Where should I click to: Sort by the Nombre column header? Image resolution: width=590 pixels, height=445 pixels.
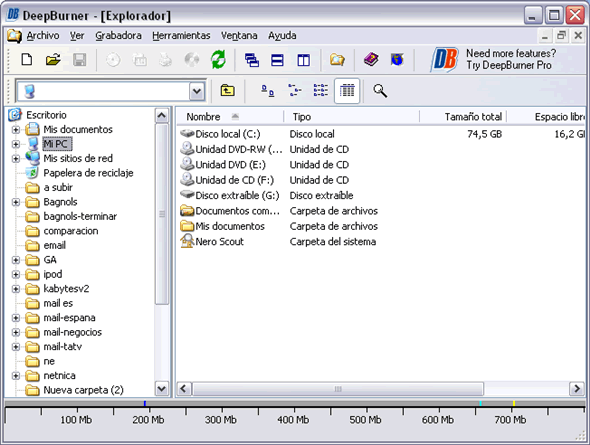tap(230, 117)
